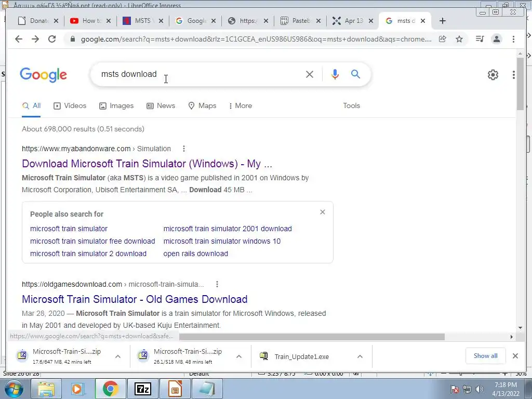
Task: Click the volume speaker tray icon
Action: (480, 390)
